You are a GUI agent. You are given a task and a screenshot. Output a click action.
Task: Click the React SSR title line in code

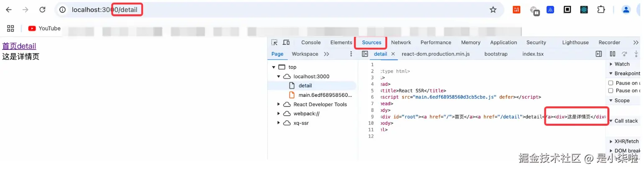coord(413,90)
